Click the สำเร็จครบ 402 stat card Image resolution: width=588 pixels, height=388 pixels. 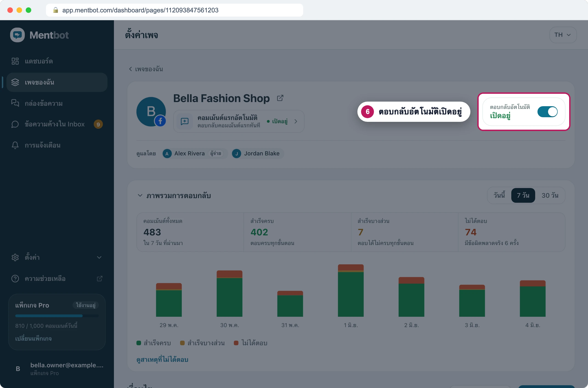[297, 232]
